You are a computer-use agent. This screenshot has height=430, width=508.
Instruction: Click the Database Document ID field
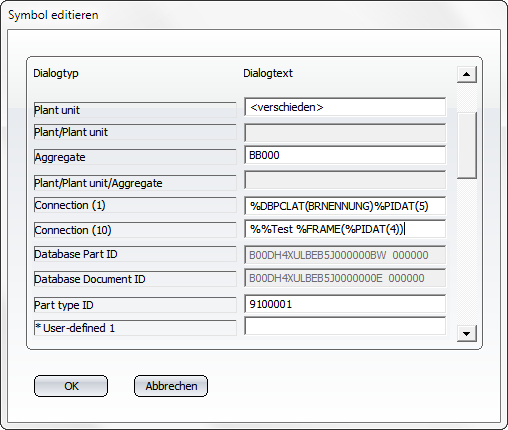tap(345, 278)
